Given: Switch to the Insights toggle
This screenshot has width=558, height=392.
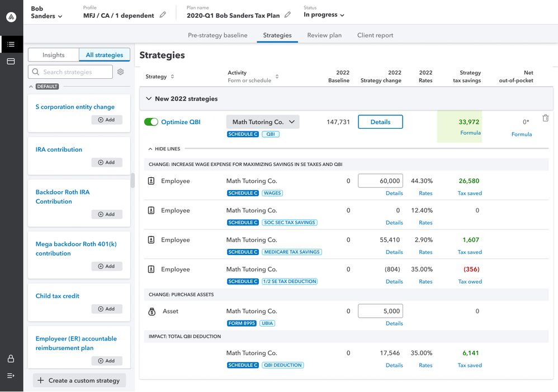Looking at the screenshot, I should (x=54, y=55).
